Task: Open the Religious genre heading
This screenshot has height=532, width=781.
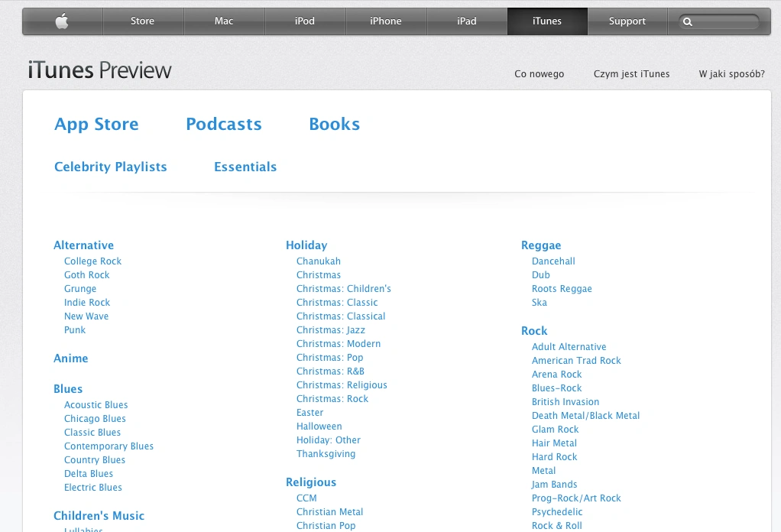Action: (x=311, y=482)
